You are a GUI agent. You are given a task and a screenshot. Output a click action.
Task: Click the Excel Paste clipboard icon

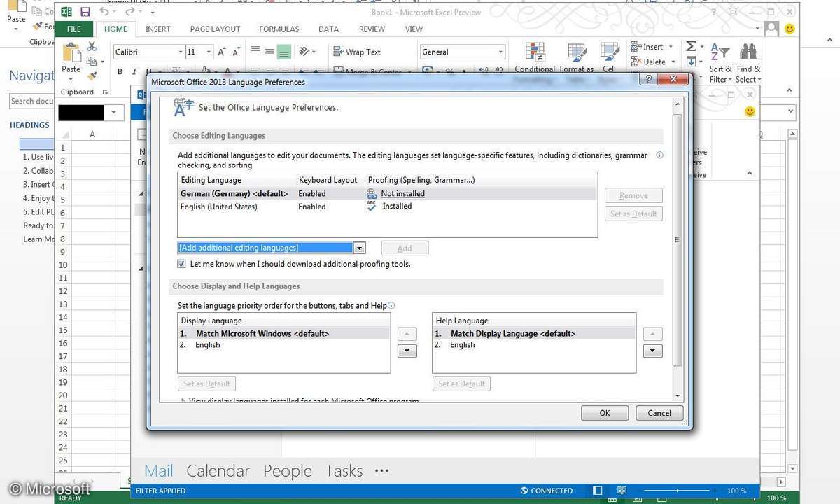[x=71, y=52]
